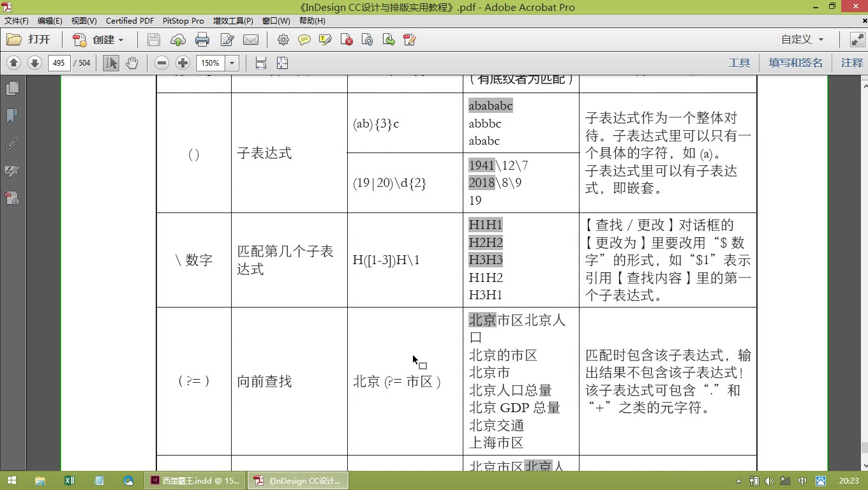
Task: Click the page number field showing 495
Action: click(59, 63)
